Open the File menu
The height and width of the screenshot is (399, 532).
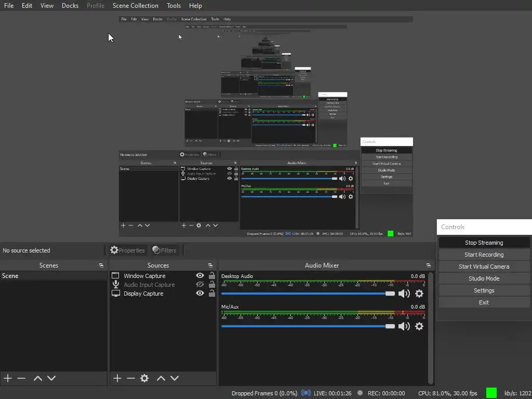(x=9, y=5)
